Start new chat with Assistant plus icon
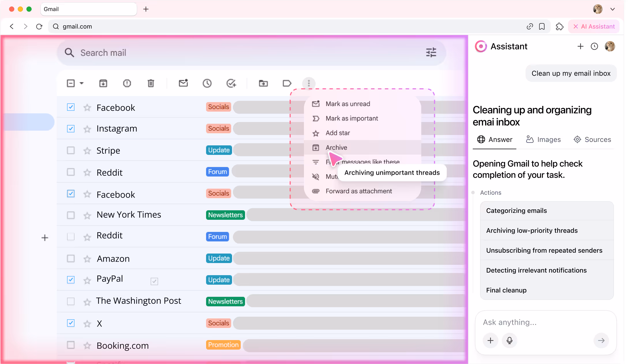Screen dimensions: 639x364 tap(580, 46)
